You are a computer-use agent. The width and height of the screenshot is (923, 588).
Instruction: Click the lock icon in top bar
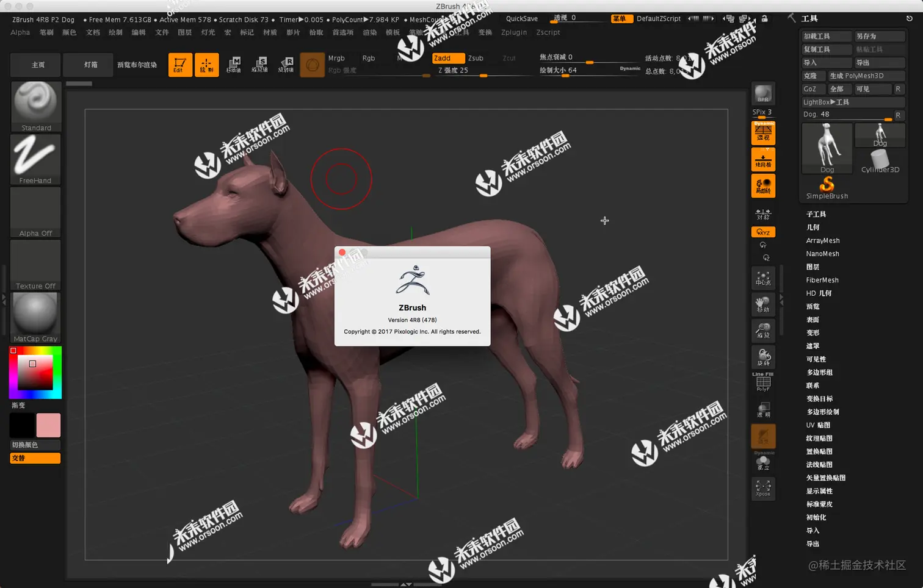coord(764,19)
